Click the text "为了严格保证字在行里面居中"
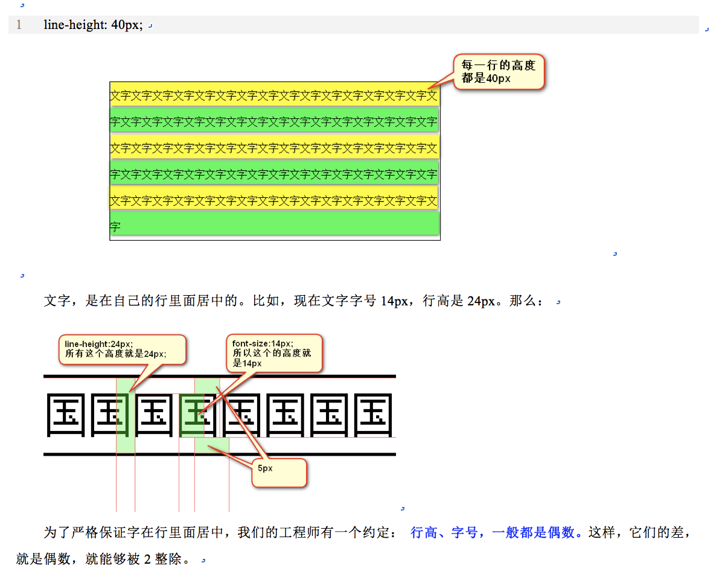Viewport: 728px width, 583px height. [134, 533]
